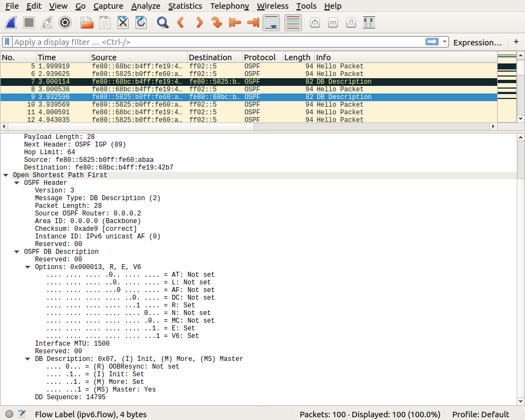Open the Capture menu

(x=108, y=6)
